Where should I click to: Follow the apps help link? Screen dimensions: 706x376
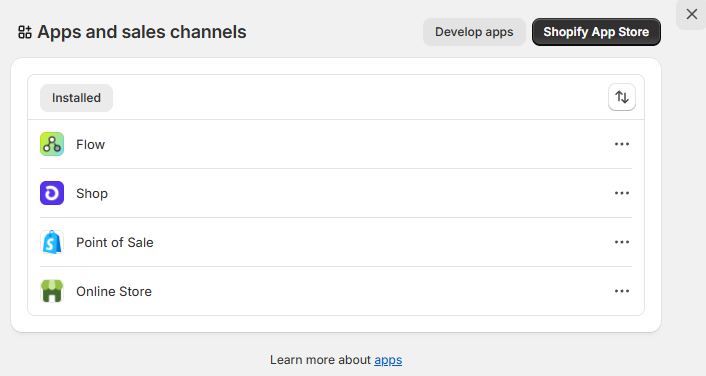pos(388,360)
